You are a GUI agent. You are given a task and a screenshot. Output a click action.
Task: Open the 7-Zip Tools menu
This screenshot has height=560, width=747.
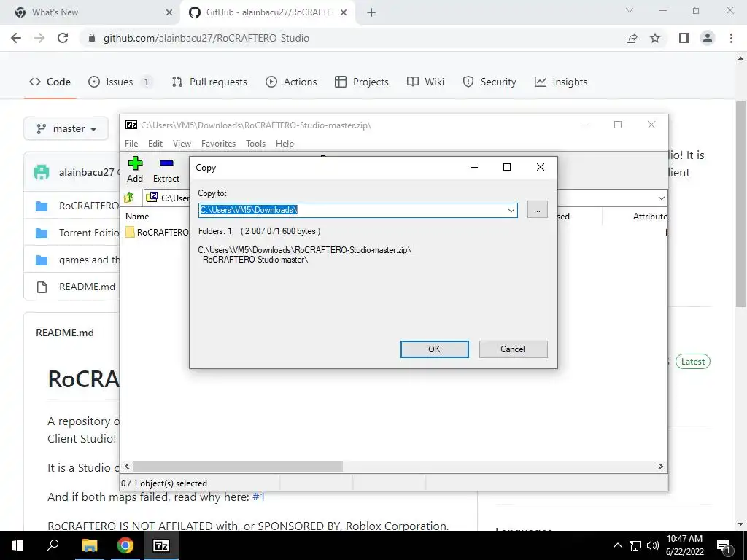tap(255, 144)
